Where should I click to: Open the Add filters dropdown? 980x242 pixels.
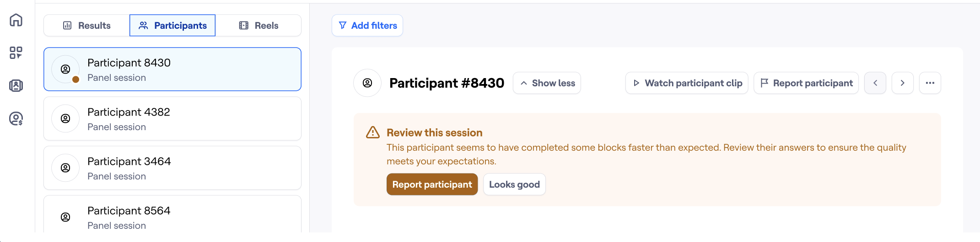tap(367, 26)
